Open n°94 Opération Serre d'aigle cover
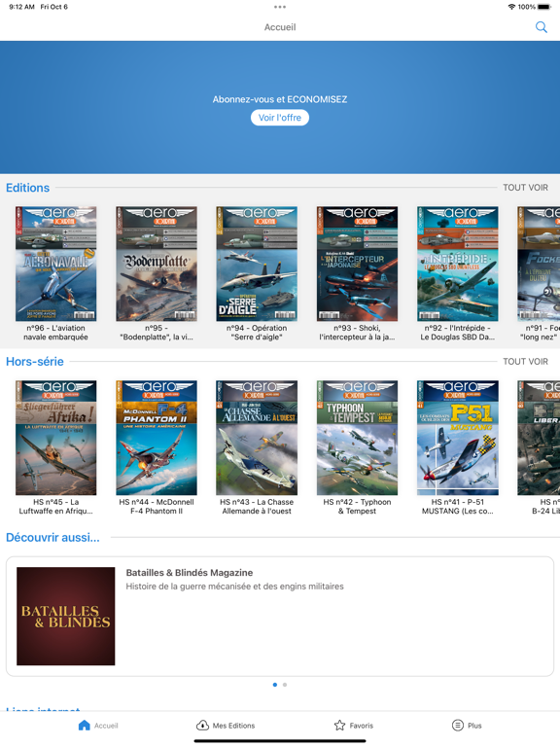Screen dimensions: 560x747 (257, 264)
